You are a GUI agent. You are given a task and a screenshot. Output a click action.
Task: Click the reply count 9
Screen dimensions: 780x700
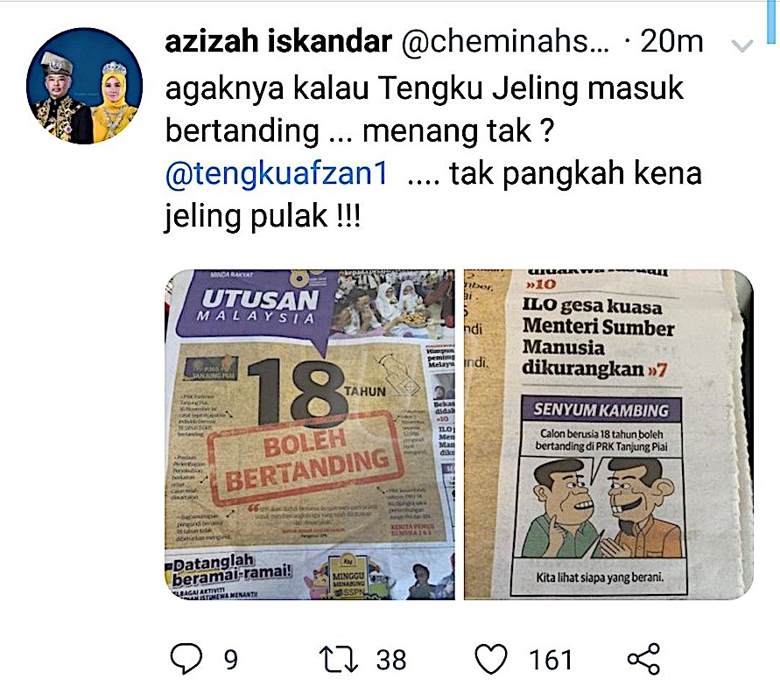click(231, 660)
